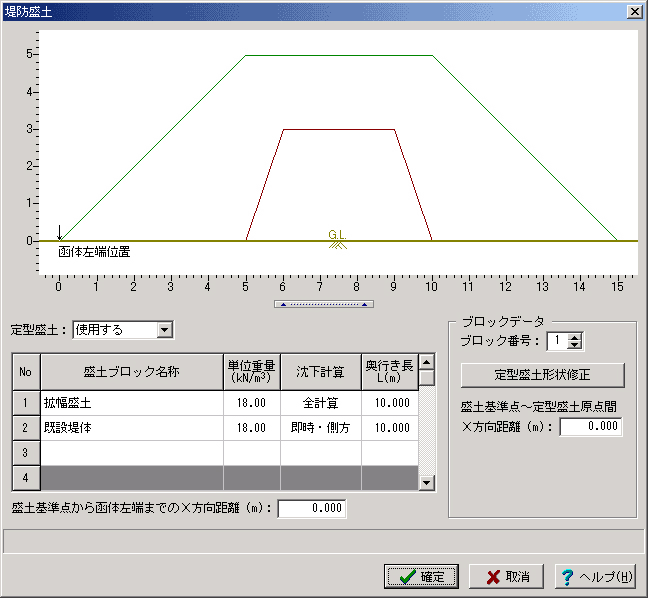This screenshot has height=598, width=648.
Task: Close the 堤防盛土 dialog
Action: point(634,11)
